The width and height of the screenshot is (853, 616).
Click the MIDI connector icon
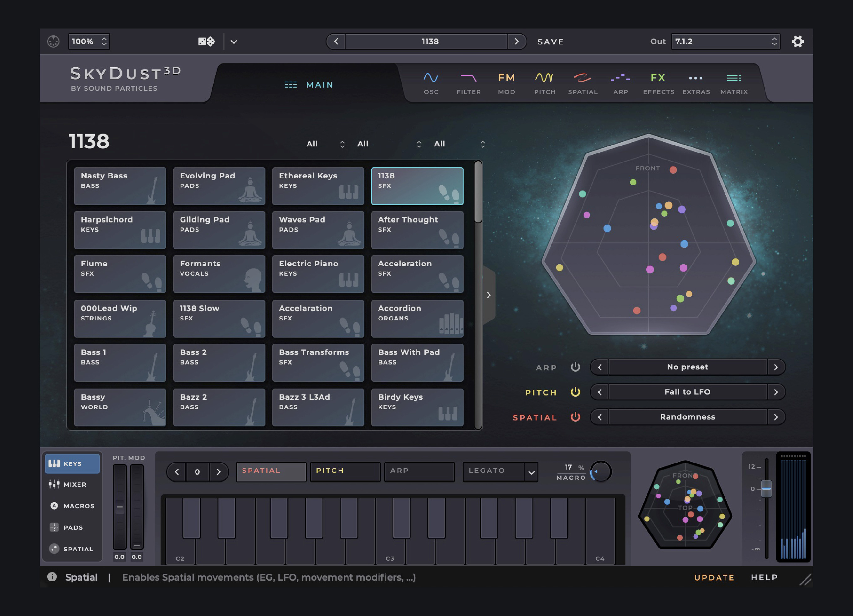(x=54, y=41)
